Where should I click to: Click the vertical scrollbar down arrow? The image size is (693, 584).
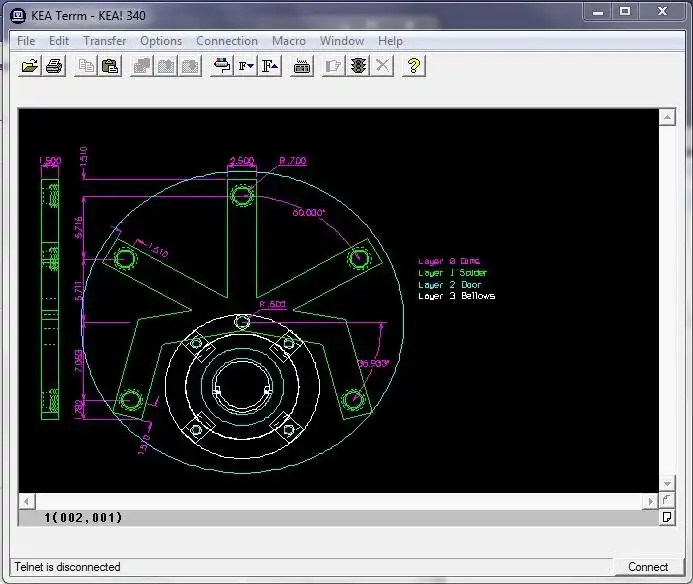tap(667, 484)
